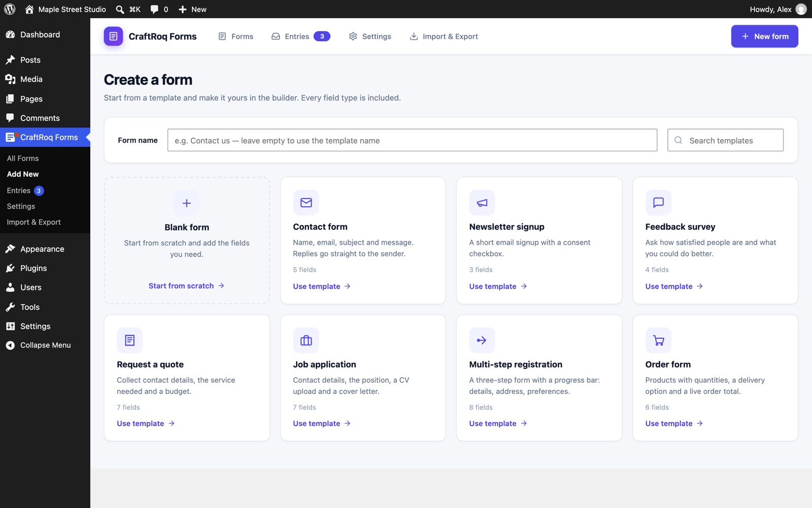Open the Settings tab in CraftRoq header
The height and width of the screenshot is (508, 812).
[x=370, y=36]
